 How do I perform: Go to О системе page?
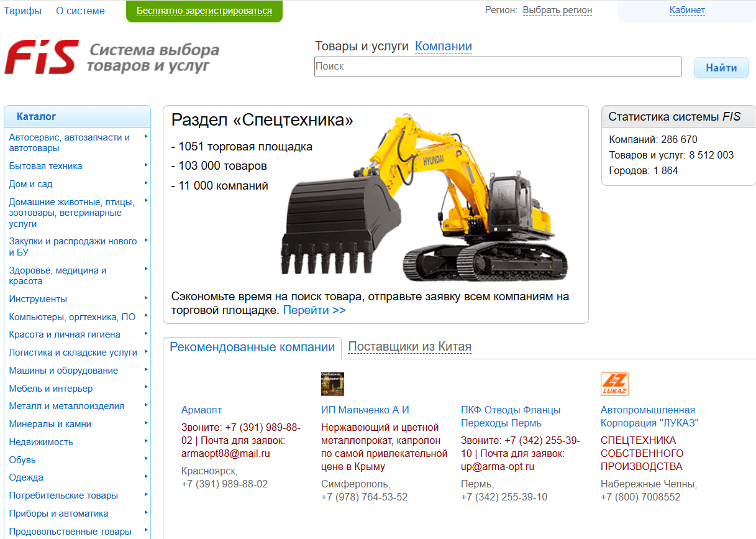coord(80,11)
